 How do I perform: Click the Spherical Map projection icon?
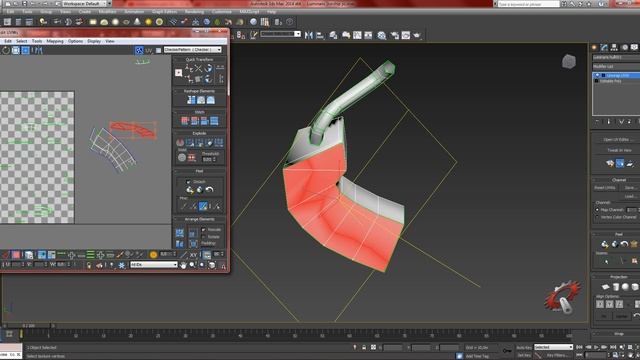(x=625, y=287)
